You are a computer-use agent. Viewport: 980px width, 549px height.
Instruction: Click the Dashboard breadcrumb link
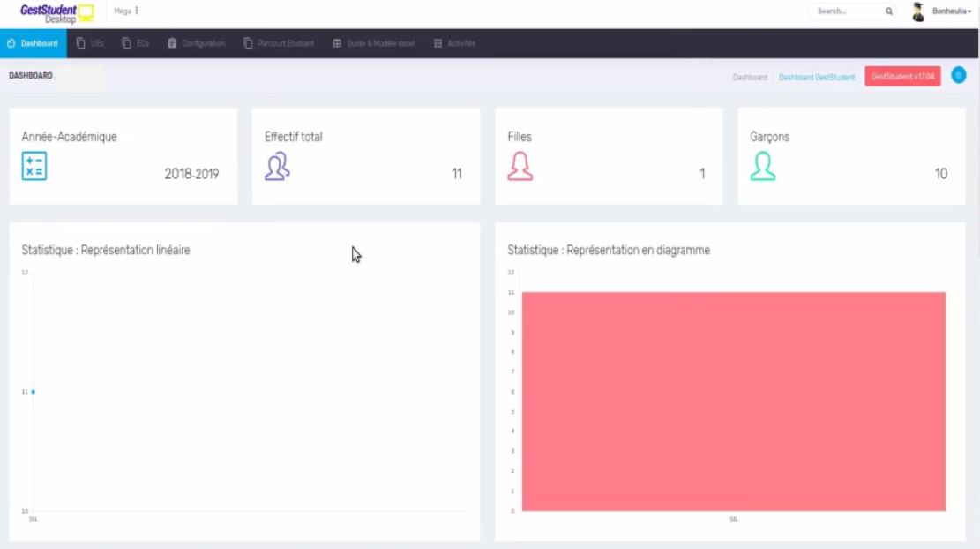(750, 78)
